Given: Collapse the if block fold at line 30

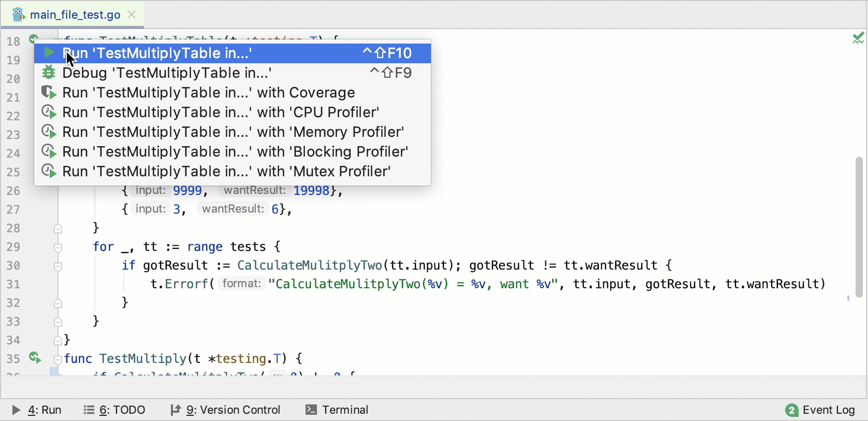Looking at the screenshot, I should (x=58, y=266).
